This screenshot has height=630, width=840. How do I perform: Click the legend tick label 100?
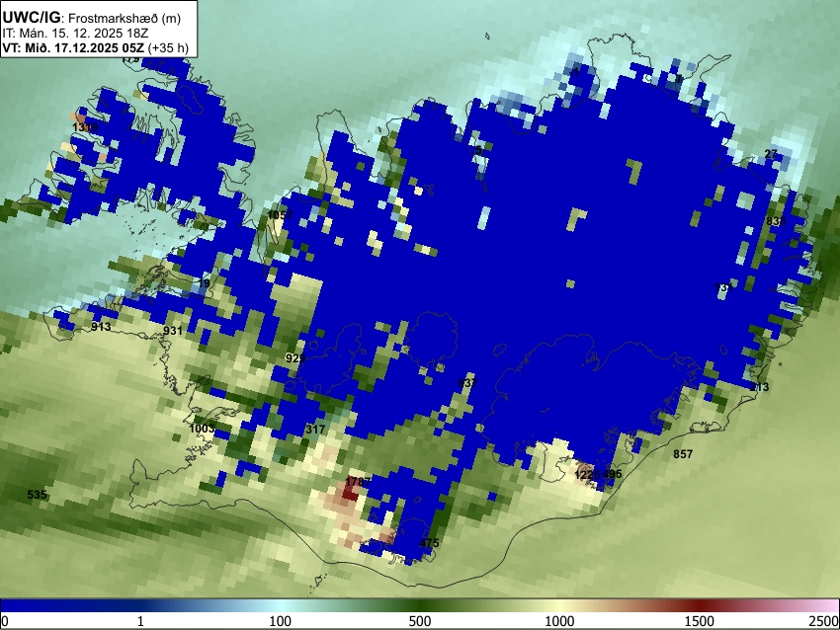coord(281,621)
